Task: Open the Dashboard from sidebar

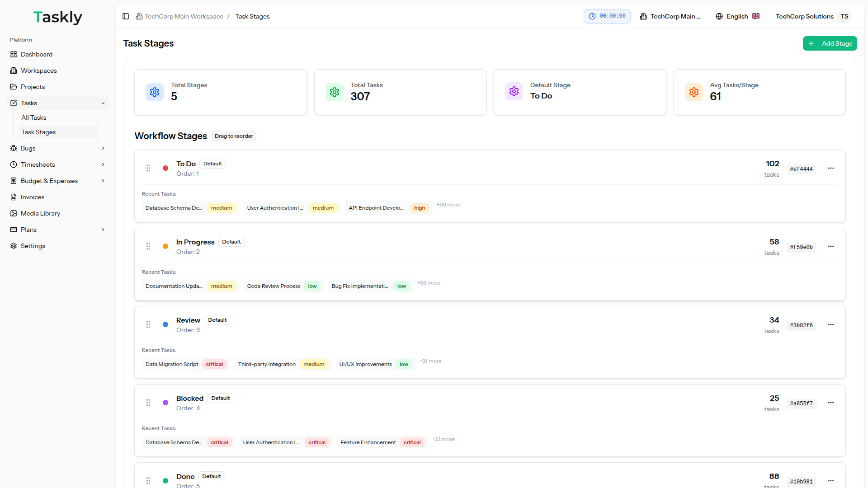Action: point(36,54)
